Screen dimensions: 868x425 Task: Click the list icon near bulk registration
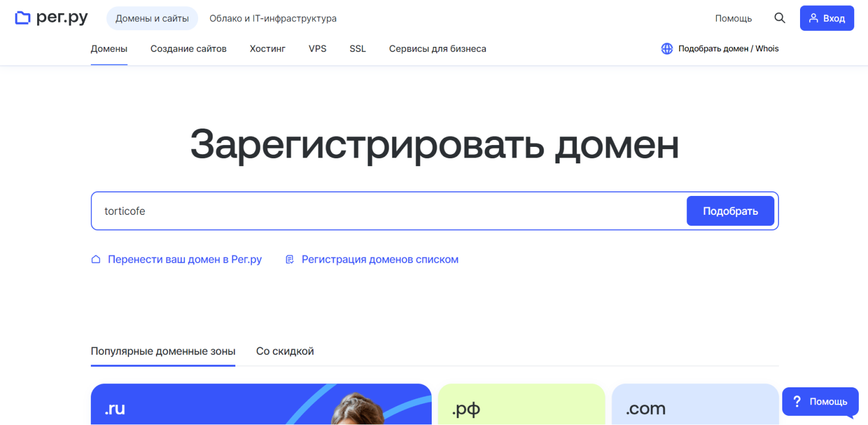(290, 259)
